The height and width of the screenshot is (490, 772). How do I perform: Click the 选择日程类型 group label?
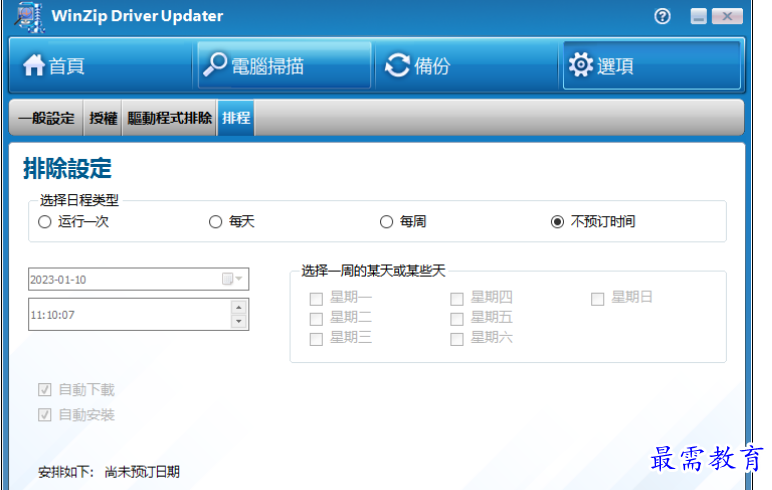tap(79, 200)
